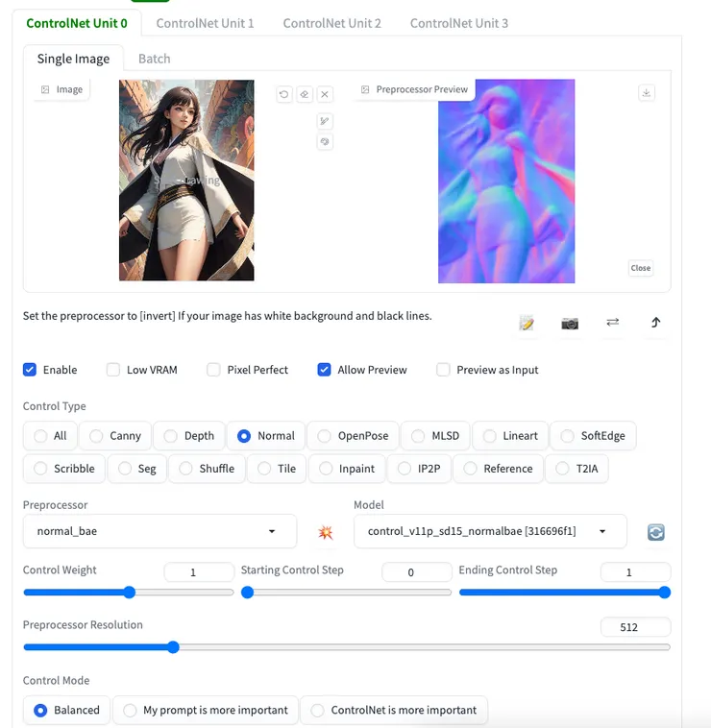Click the color palette icon beside the image
Viewport: 711px width, 728px height.
[x=325, y=141]
